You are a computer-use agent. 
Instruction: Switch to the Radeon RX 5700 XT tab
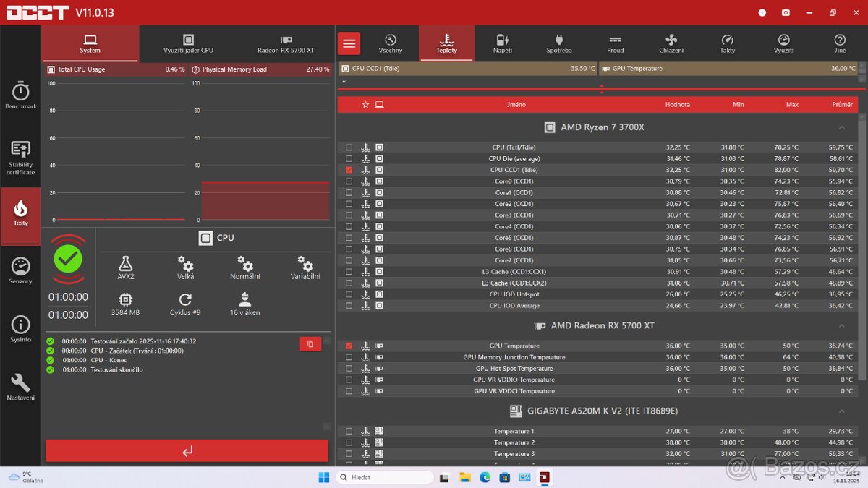285,43
